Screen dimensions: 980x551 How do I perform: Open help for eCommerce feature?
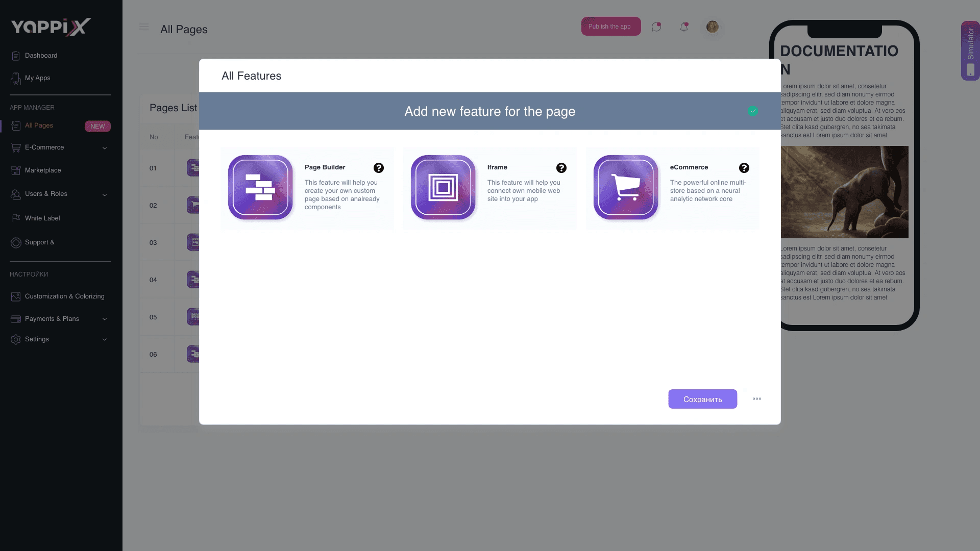pyautogui.click(x=744, y=168)
